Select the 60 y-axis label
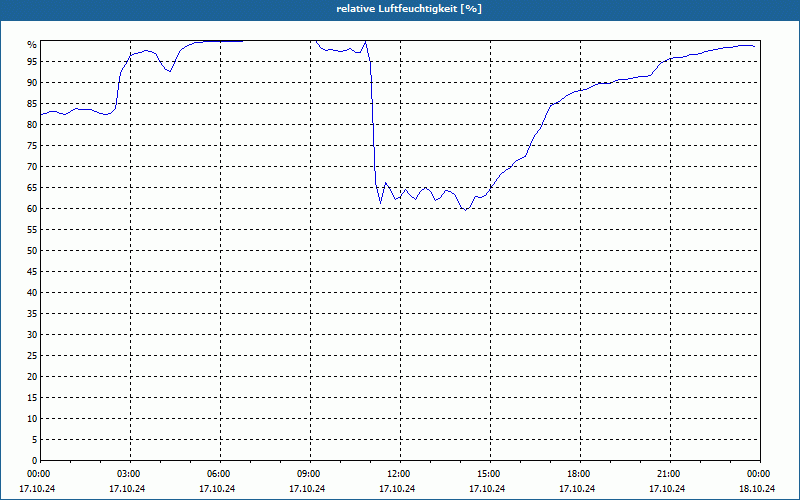 pos(32,209)
